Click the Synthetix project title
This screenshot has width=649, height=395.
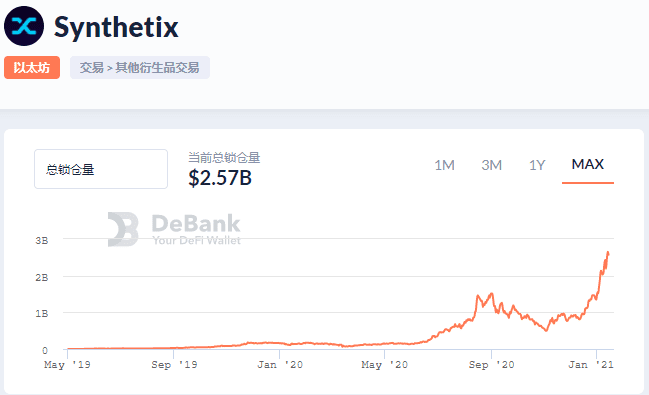(x=116, y=27)
